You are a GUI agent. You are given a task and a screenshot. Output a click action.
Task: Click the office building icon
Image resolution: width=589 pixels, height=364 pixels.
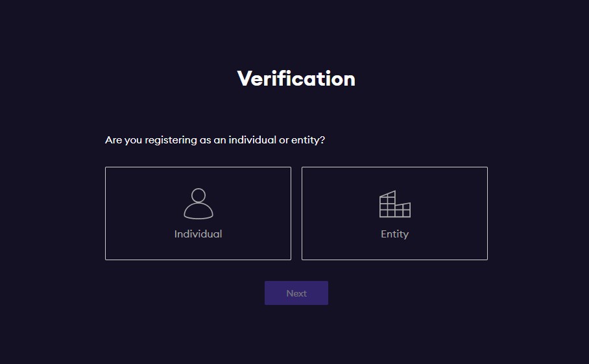click(x=395, y=204)
